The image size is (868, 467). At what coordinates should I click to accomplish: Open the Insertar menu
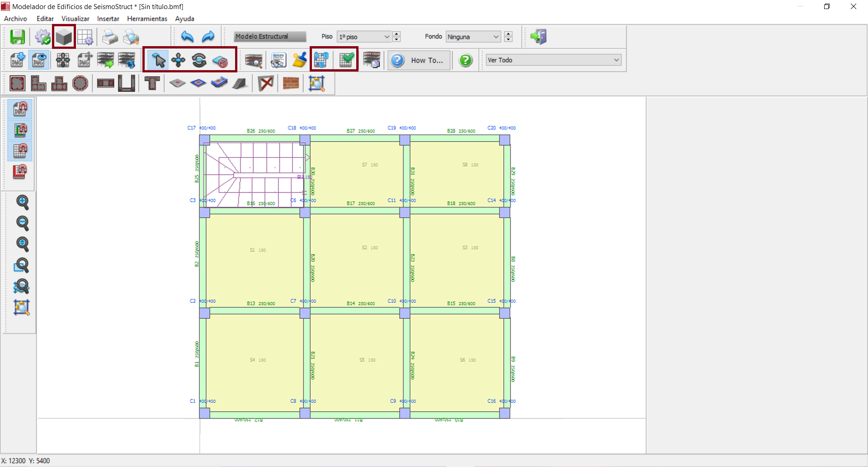tap(108, 19)
